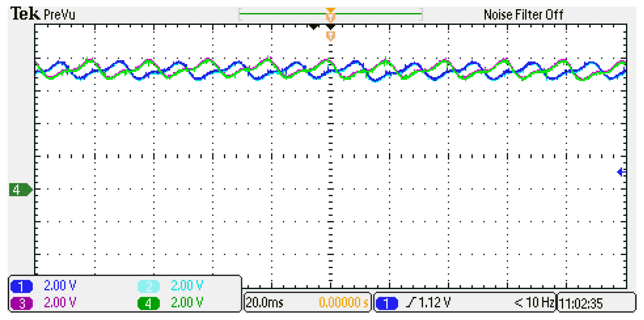This screenshot has width=644, height=320.
Task: Click the 1.12 V trigger level readout
Action: click(434, 303)
